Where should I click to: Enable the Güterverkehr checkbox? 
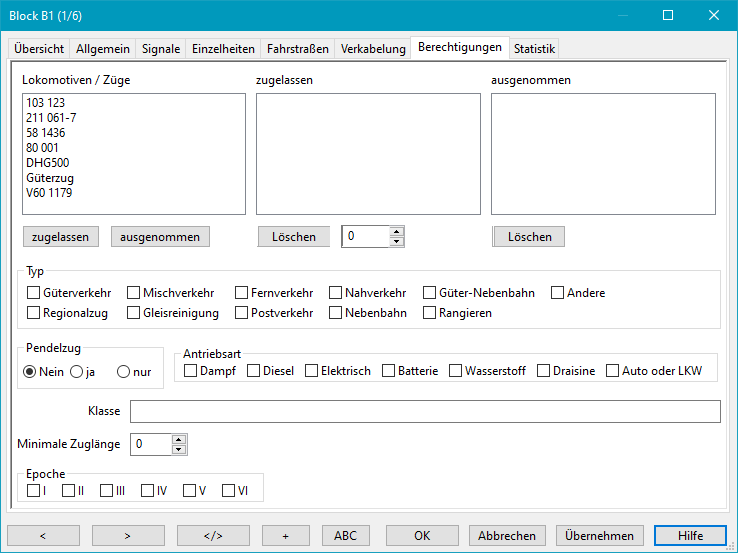point(34,293)
